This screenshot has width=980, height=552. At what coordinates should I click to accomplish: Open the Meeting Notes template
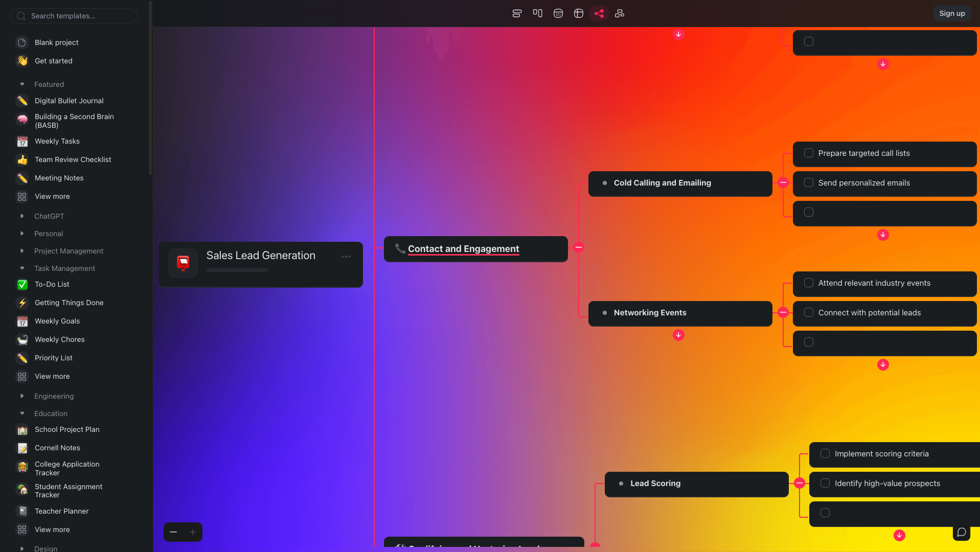point(59,178)
